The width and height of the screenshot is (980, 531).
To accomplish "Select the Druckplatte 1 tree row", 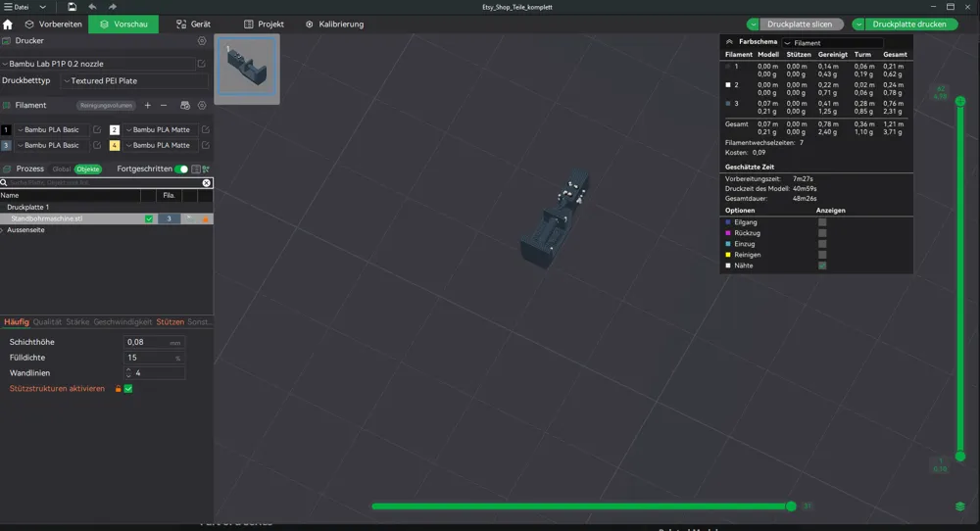I will [x=106, y=208].
